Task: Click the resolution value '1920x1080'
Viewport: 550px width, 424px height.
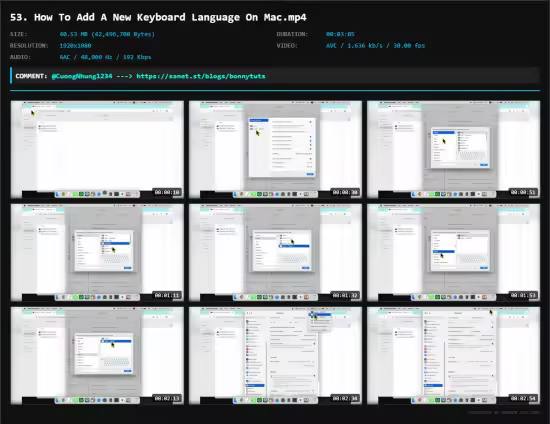Action: 75,46
